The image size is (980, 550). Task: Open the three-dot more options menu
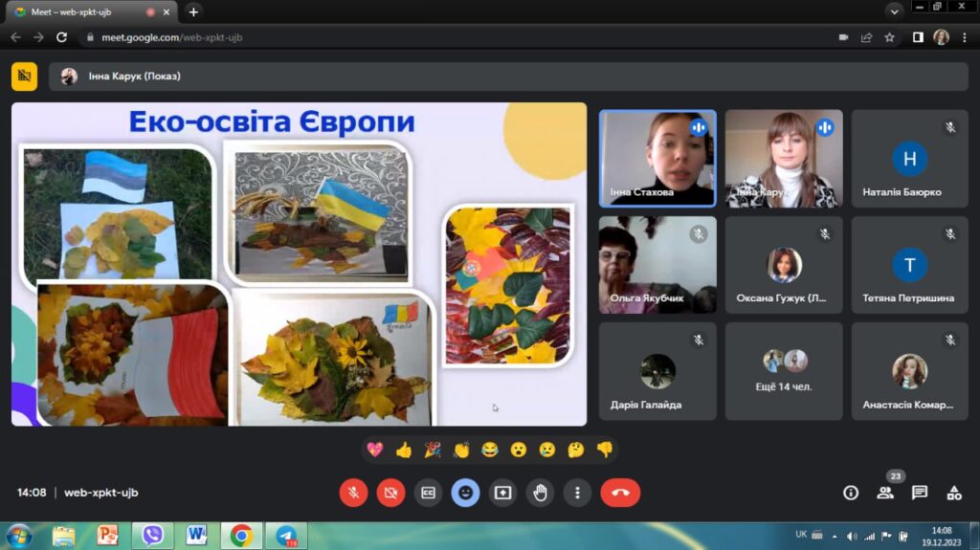point(577,493)
